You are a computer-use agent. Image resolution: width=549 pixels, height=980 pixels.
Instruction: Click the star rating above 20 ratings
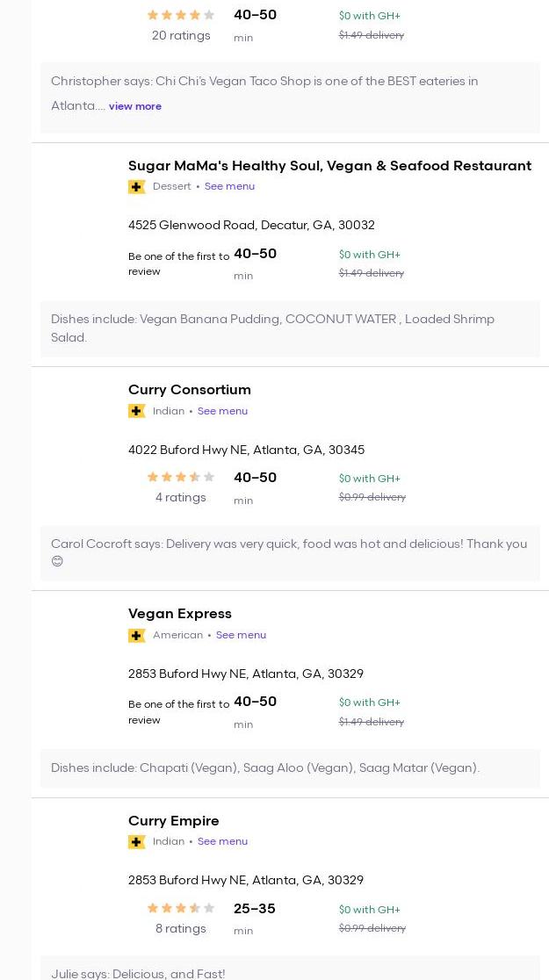pyautogui.click(x=180, y=15)
